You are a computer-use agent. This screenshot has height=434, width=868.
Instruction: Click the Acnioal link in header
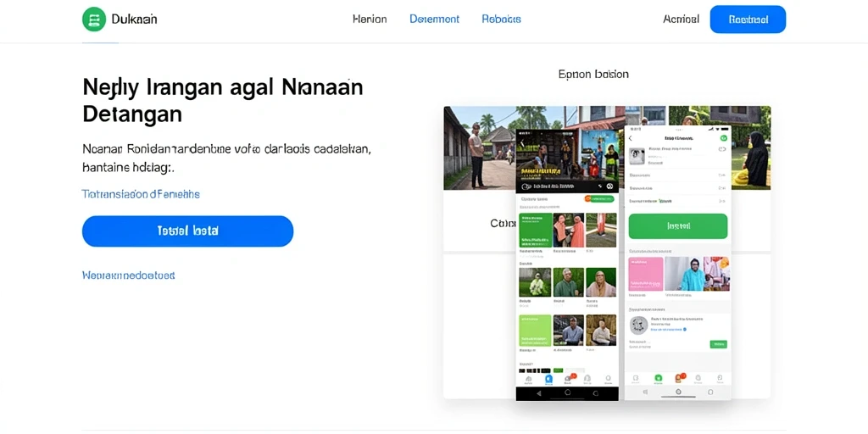pyautogui.click(x=681, y=19)
